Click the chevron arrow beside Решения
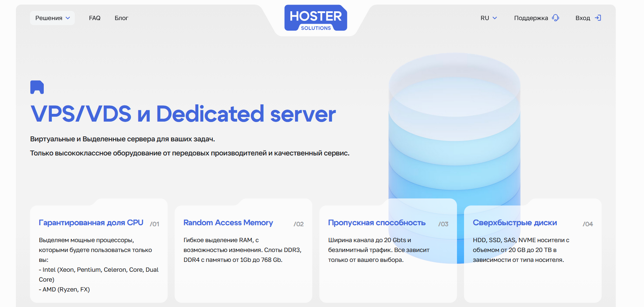This screenshot has height=307, width=644. (68, 18)
